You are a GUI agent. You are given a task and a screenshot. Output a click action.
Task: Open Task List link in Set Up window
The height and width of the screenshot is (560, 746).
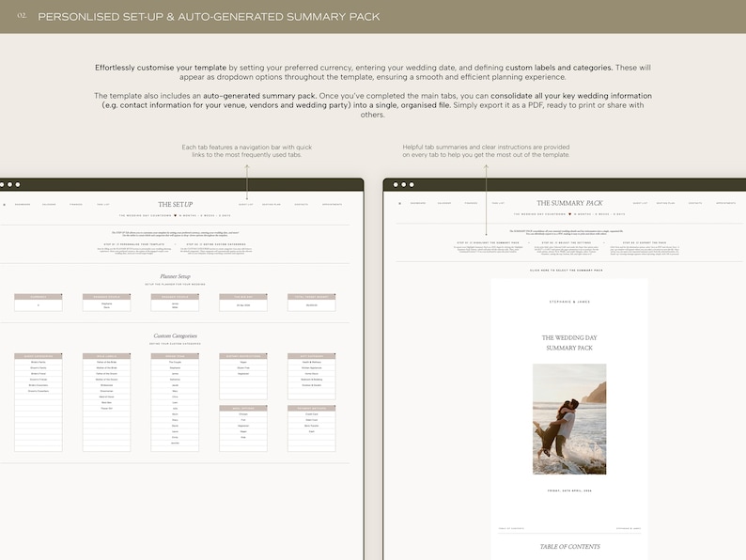(x=103, y=205)
